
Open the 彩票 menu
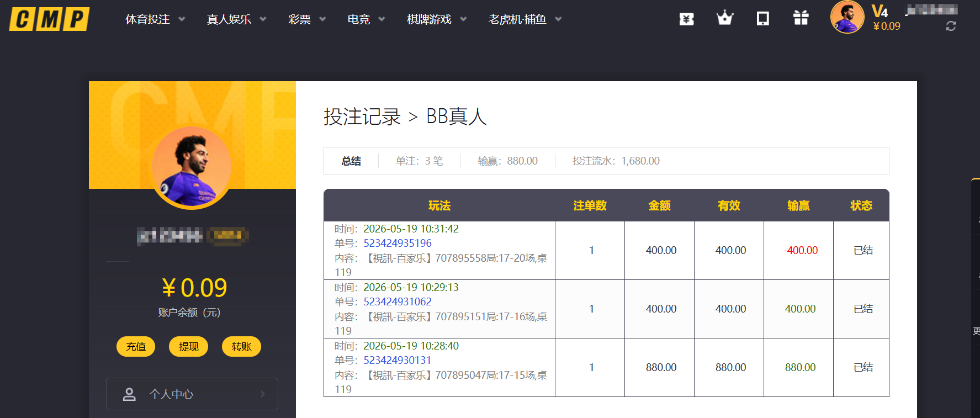pos(299,19)
